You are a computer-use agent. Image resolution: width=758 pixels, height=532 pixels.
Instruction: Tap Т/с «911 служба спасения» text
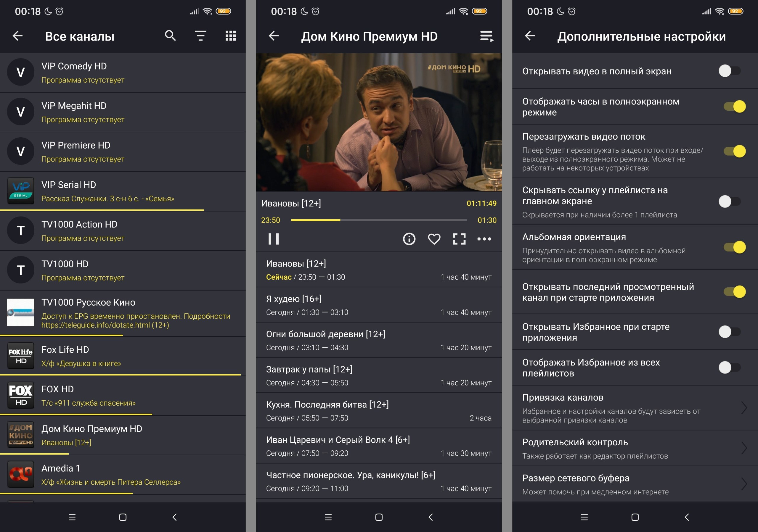(x=89, y=403)
